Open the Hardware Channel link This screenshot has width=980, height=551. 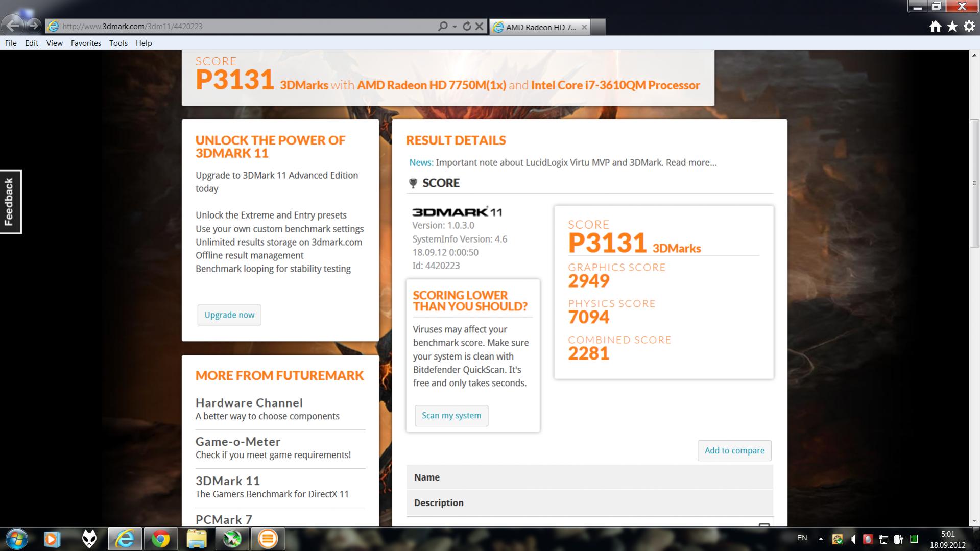click(249, 403)
